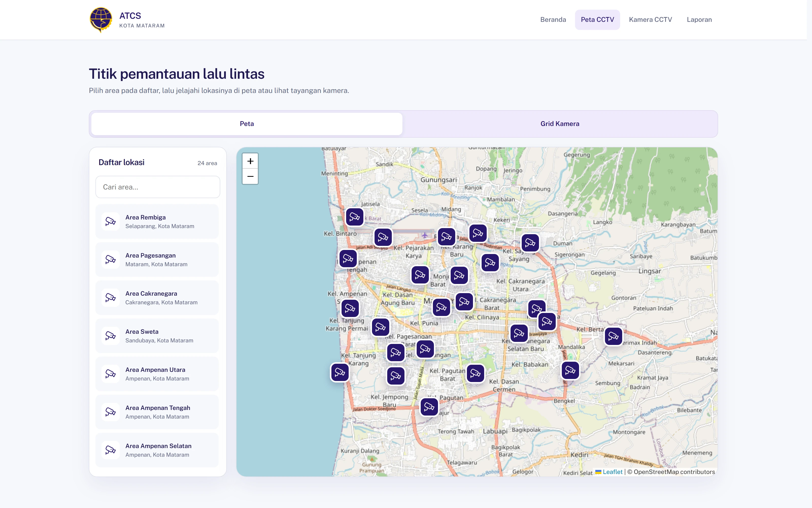Open the CCTV marker near Kel. Pagutan Barat
Image resolution: width=812 pixels, height=508 pixels.
tap(476, 373)
